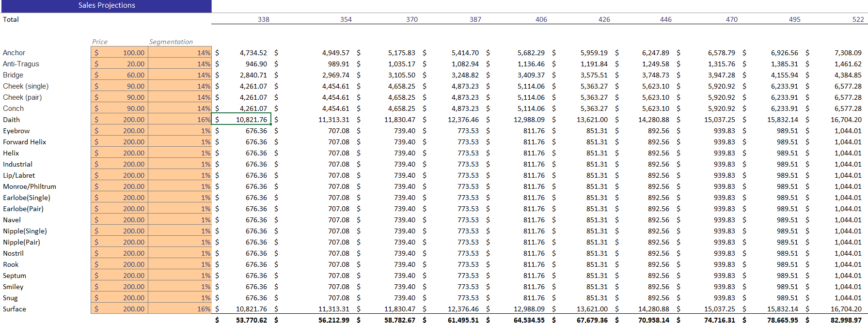868x323 pixels.
Task: Select the Helix row label
Action: click(x=11, y=153)
